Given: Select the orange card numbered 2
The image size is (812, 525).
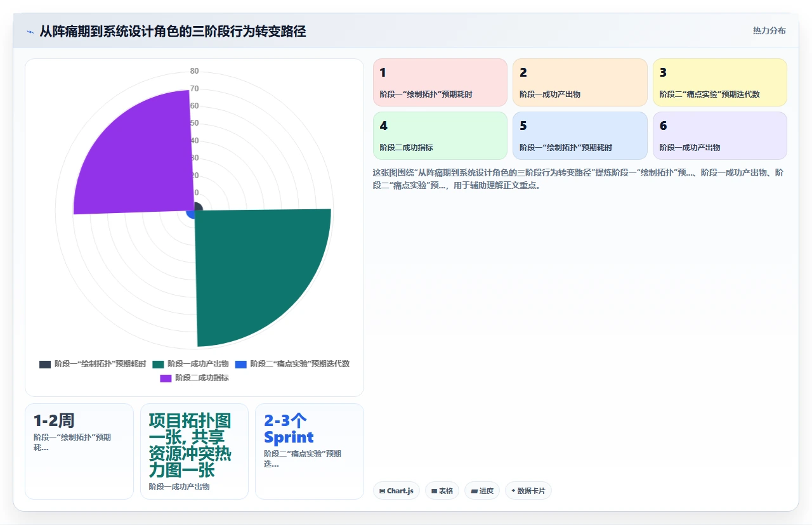Looking at the screenshot, I should [x=580, y=82].
